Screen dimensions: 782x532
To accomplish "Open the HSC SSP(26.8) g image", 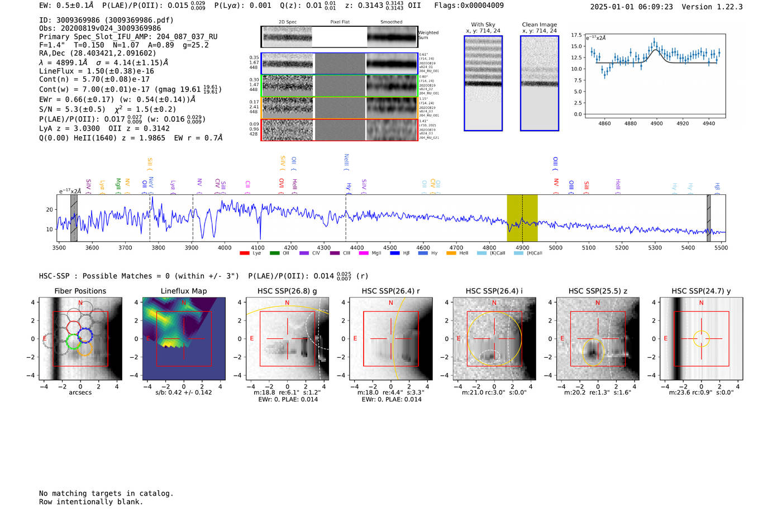I will [x=287, y=339].
